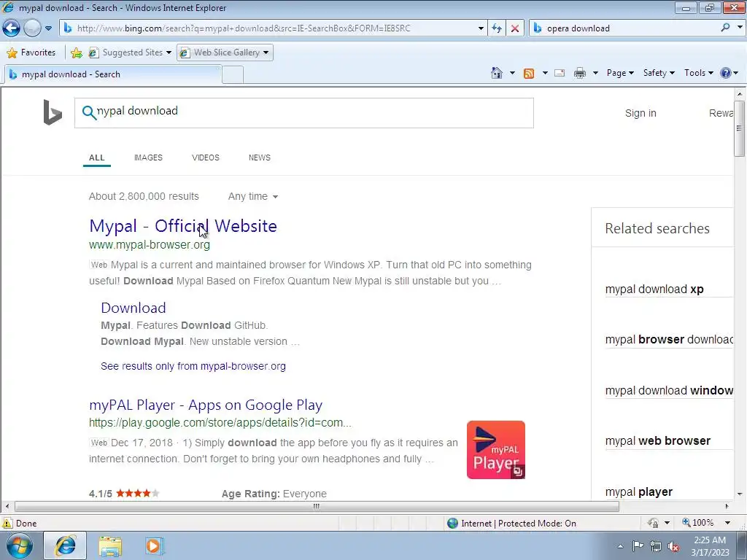Click the muted volume tray icon
This screenshot has height=560, width=747.
673,547
